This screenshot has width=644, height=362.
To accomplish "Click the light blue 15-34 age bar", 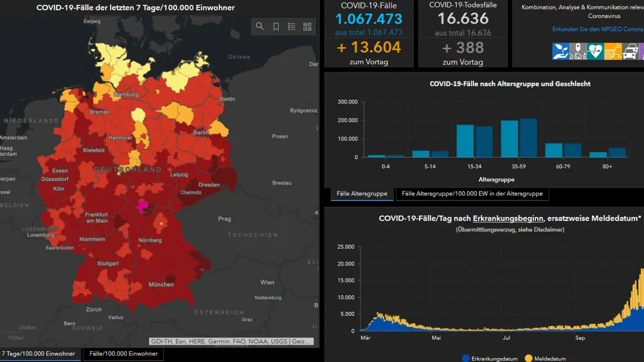I will pyautogui.click(x=465, y=141).
